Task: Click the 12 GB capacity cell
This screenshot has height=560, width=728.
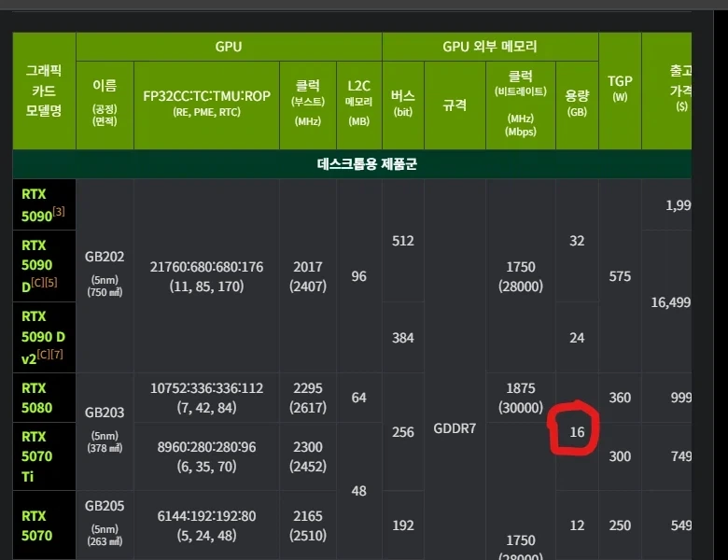Action: tap(577, 525)
